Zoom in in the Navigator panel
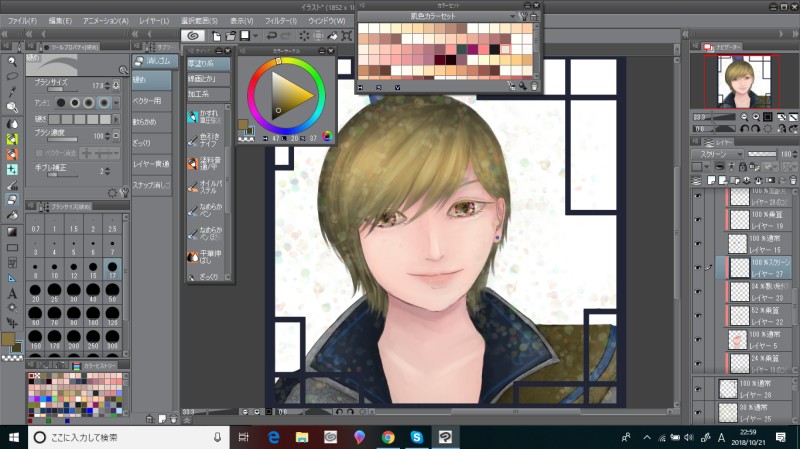The width and height of the screenshot is (800, 449). [x=756, y=117]
